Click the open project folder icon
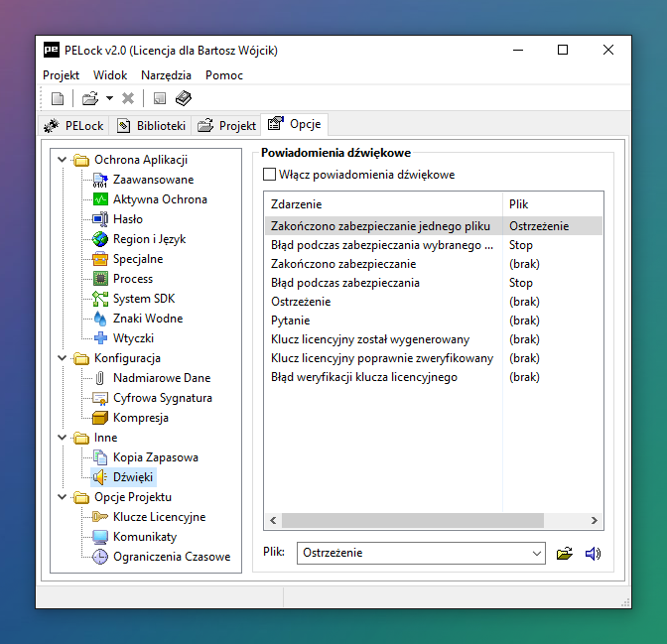667x644 pixels. pos(89,98)
